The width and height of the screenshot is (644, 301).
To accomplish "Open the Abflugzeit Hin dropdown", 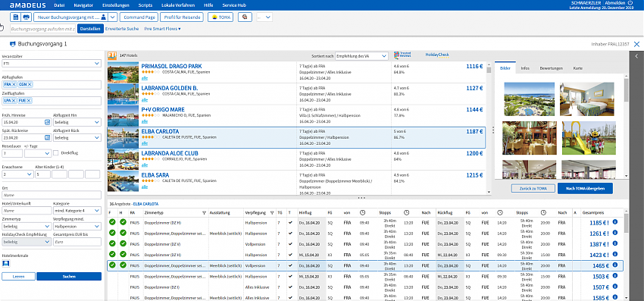I will point(77,122).
